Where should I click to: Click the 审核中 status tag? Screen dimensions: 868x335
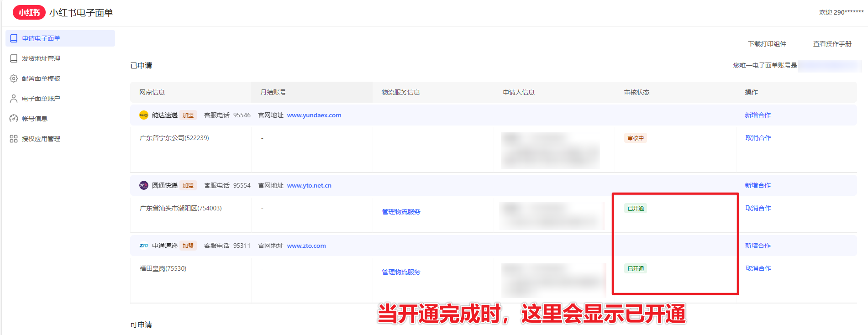click(x=636, y=138)
